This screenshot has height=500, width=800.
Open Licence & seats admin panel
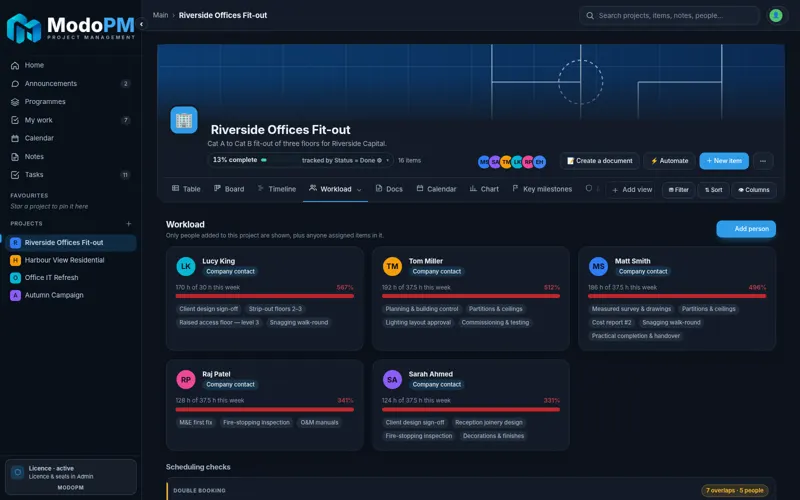click(70, 477)
